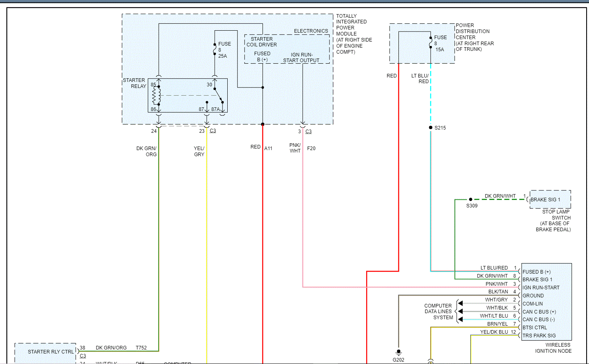Select the ELECTRONICS label
The image size is (589, 364).
311,31
